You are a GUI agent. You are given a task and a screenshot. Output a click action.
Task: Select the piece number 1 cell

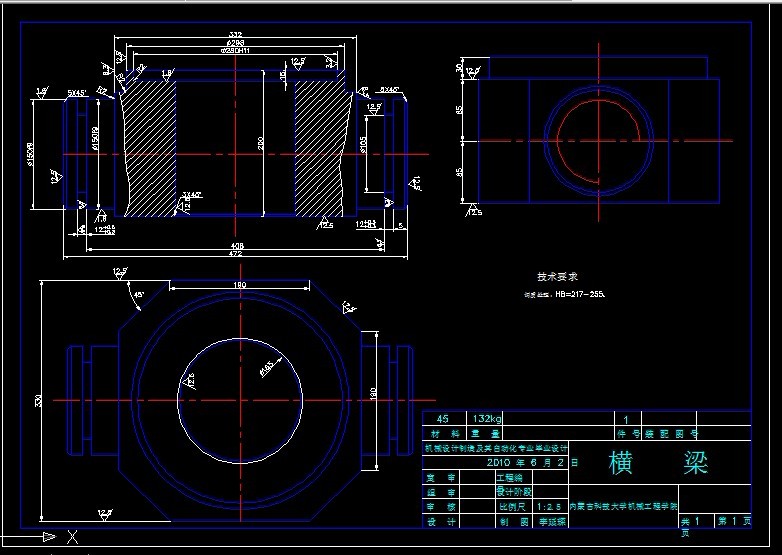point(626,419)
